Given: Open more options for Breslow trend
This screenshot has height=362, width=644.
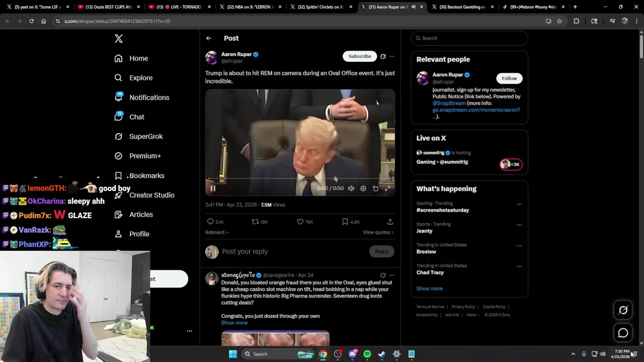Looking at the screenshot, I should tap(519, 245).
